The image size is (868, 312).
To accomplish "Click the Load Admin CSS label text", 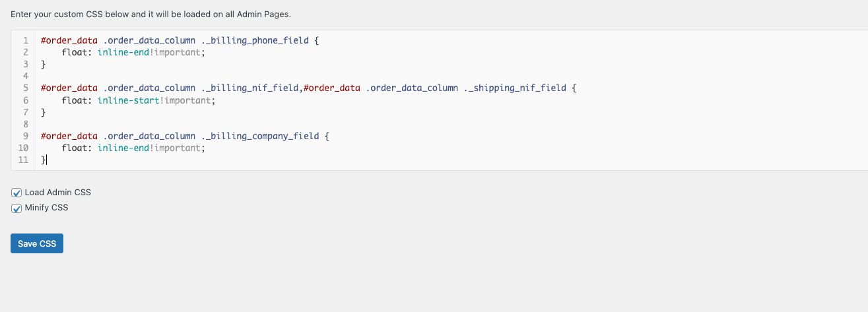I will click(x=58, y=193).
